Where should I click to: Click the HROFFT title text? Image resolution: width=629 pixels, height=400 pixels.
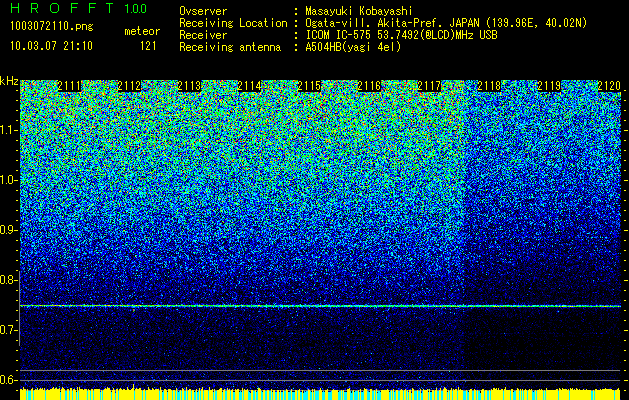63,8
